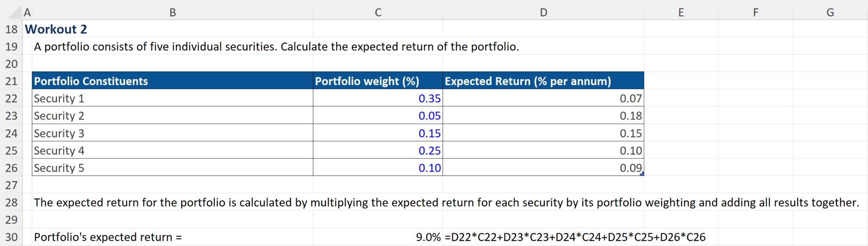The image size is (868, 246).
Task: Select column header B
Action: click(x=172, y=12)
